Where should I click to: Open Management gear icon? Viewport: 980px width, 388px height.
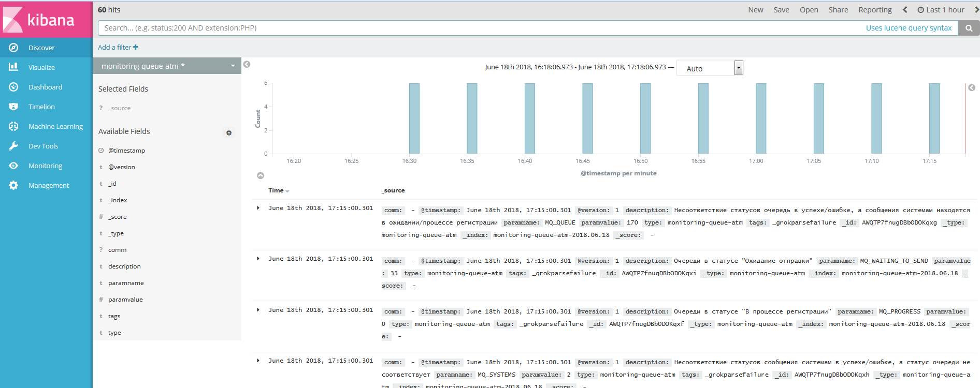pyautogui.click(x=13, y=185)
